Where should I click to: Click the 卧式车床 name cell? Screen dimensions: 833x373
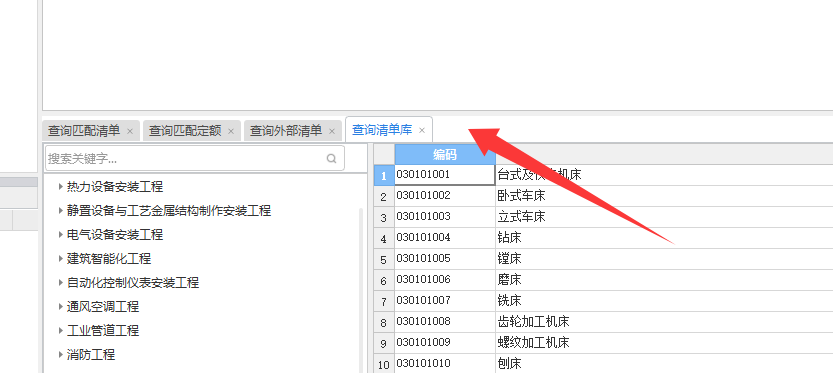(664, 196)
